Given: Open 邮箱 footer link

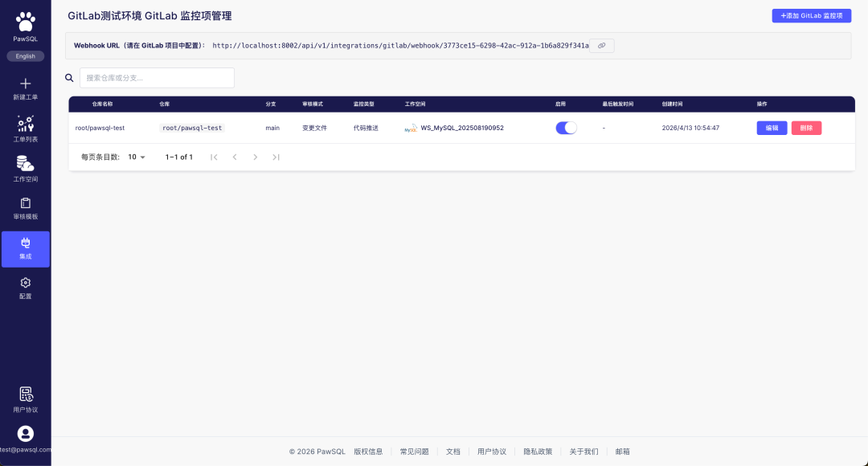Looking at the screenshot, I should coord(622,452).
